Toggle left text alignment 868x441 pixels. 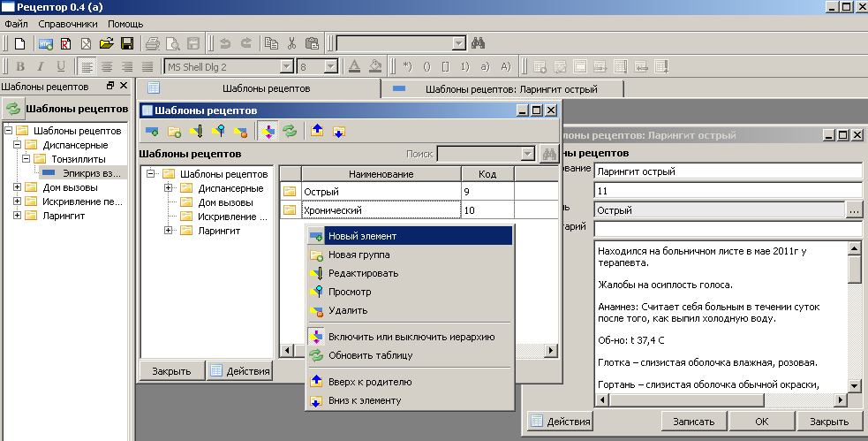click(87, 66)
